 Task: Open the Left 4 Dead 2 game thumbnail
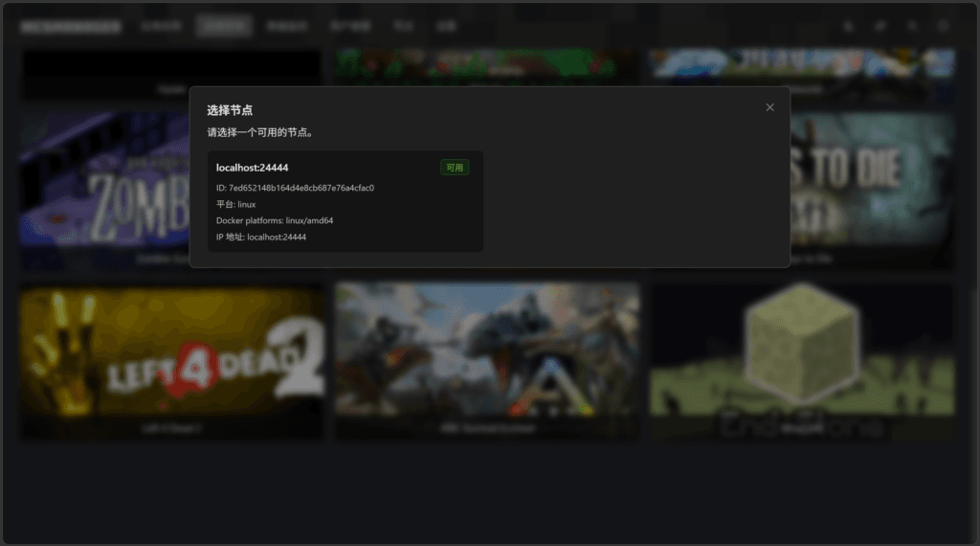click(x=172, y=361)
